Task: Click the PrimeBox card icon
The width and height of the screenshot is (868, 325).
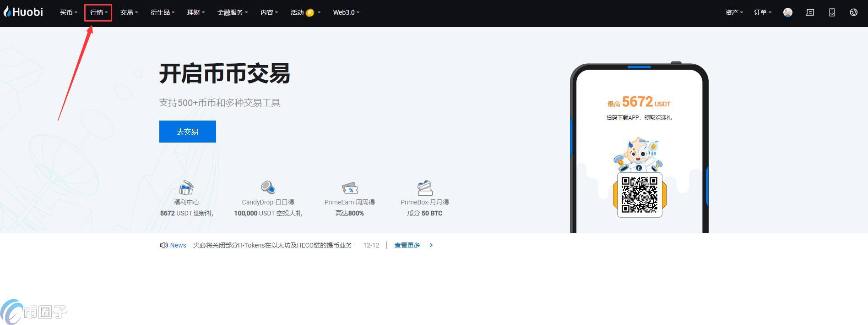Action: (425, 187)
